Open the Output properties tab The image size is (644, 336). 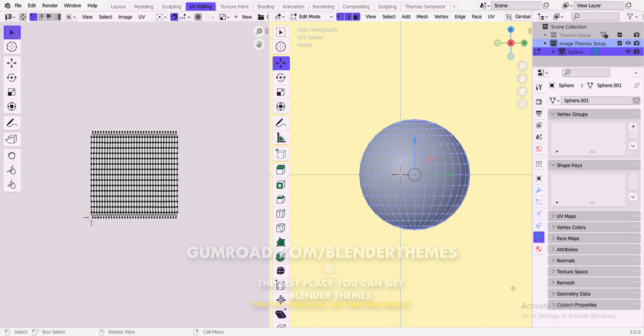tap(539, 113)
